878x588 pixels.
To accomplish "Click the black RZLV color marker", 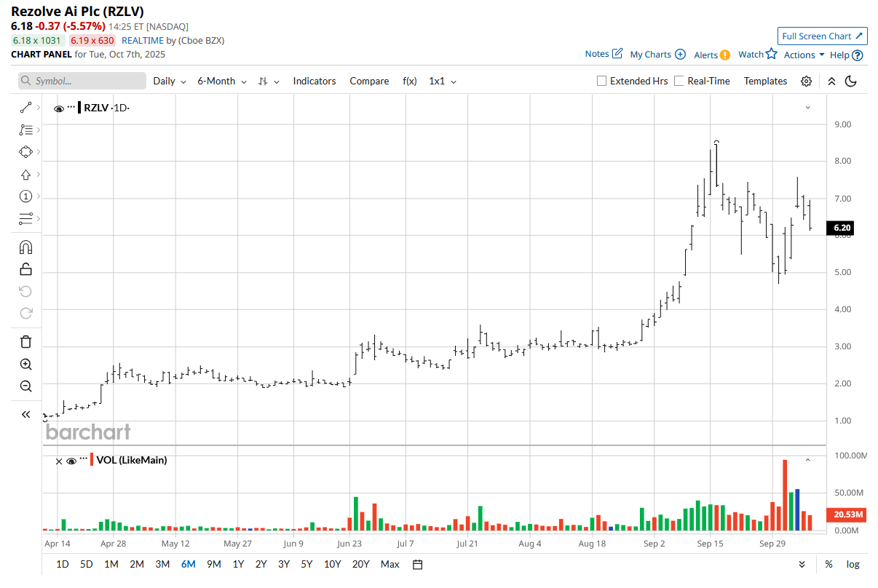I will (80, 108).
